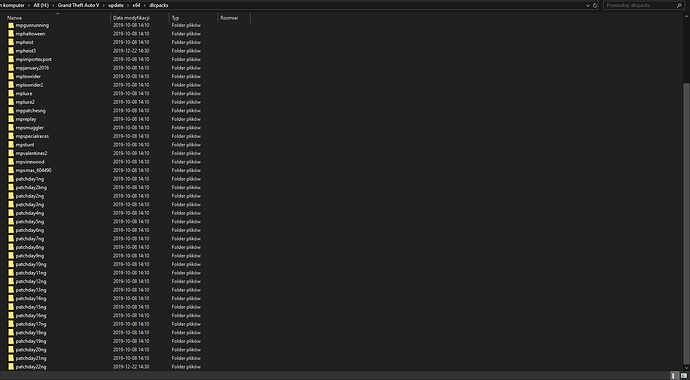Click the mpvinewood folder icon
The width and height of the screenshot is (690, 380).
tap(11, 162)
